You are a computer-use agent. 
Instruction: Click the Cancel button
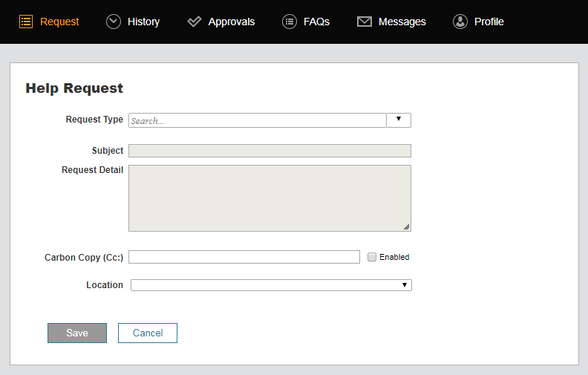click(148, 333)
